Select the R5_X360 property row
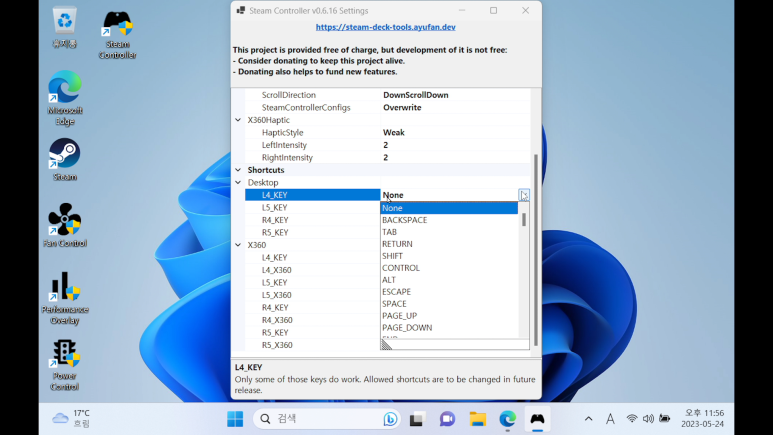This screenshot has height=435, width=773. coord(313,345)
